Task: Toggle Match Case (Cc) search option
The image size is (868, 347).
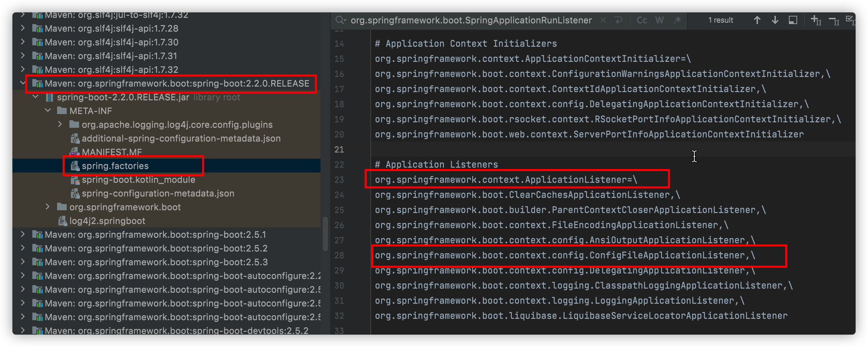Action: pyautogui.click(x=642, y=20)
